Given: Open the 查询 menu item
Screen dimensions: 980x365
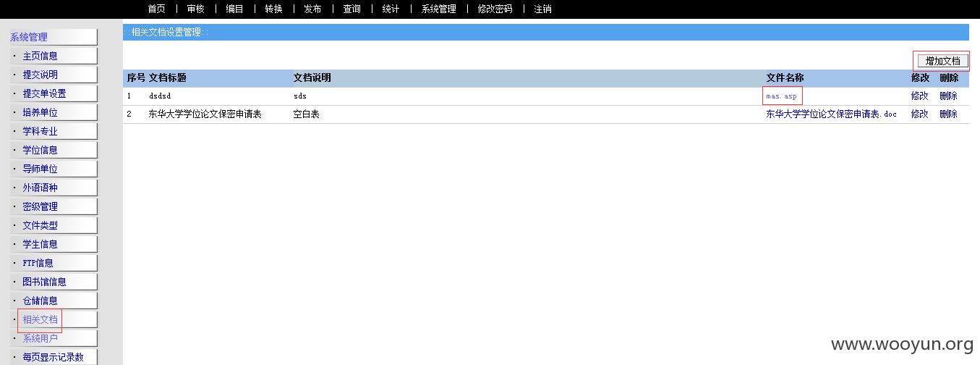Looking at the screenshot, I should (351, 9).
